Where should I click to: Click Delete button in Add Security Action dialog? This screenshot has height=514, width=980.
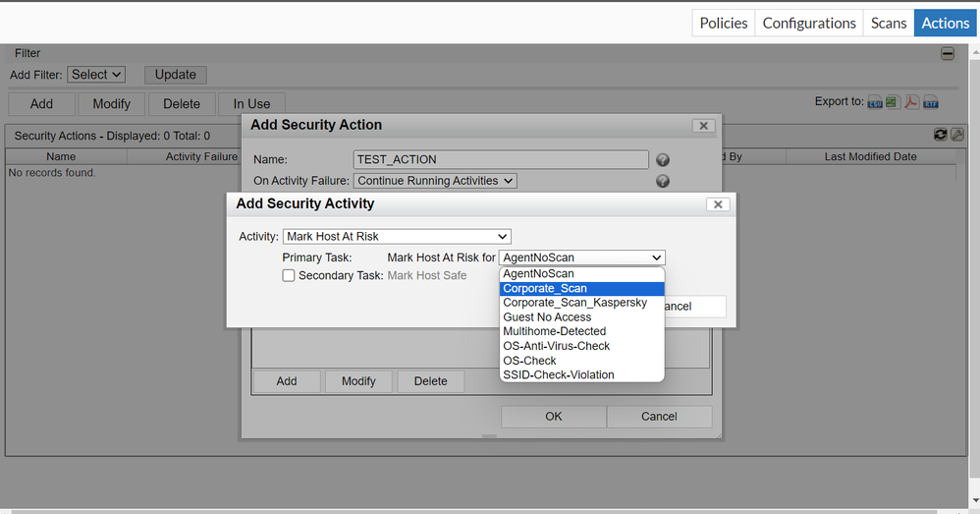point(431,381)
